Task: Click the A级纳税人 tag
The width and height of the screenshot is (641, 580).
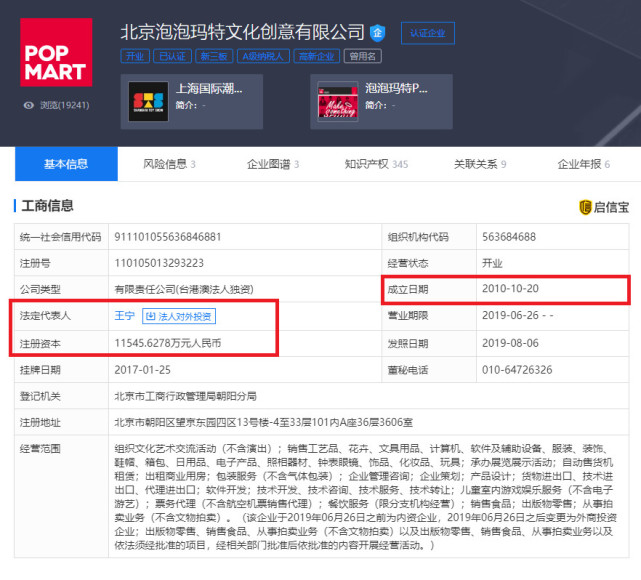Action: click(263, 56)
